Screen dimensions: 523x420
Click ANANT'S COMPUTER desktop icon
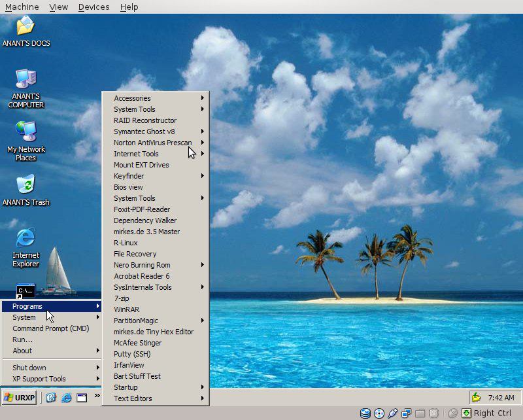25,80
